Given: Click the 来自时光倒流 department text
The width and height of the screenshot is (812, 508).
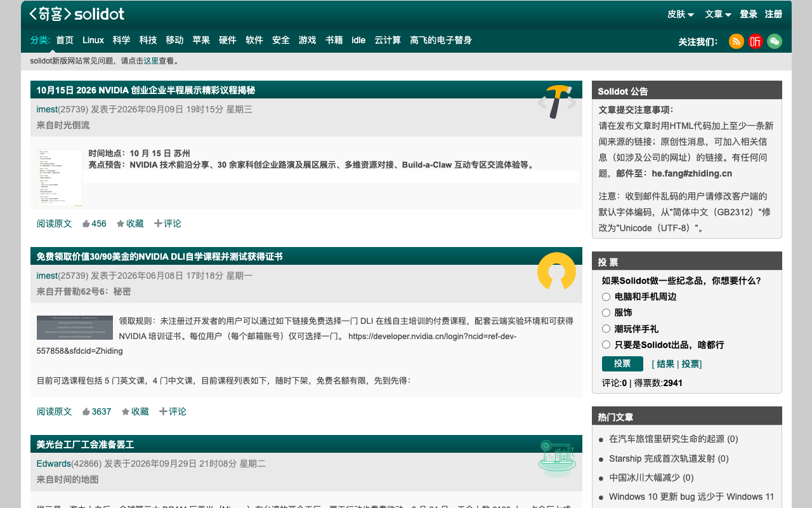Looking at the screenshot, I should (x=63, y=125).
